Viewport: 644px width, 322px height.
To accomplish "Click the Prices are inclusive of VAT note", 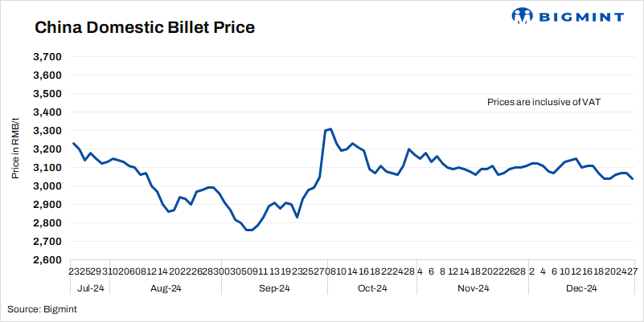I will 544,102.
